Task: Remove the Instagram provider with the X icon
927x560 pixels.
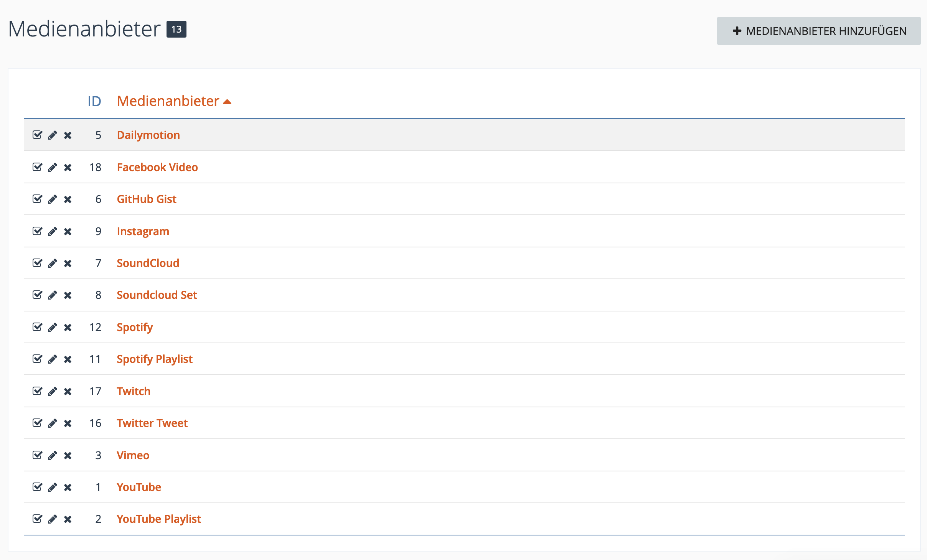Action: pyautogui.click(x=68, y=231)
